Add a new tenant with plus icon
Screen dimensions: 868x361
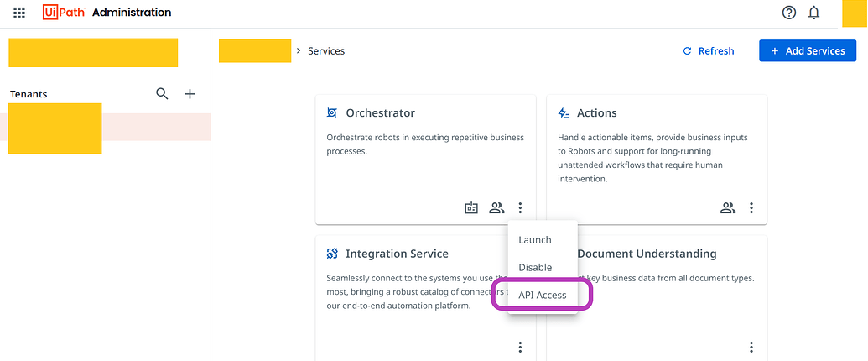coord(190,94)
